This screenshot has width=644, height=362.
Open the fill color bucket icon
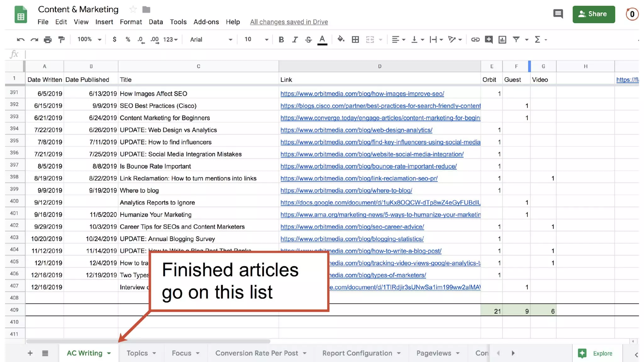tap(341, 40)
